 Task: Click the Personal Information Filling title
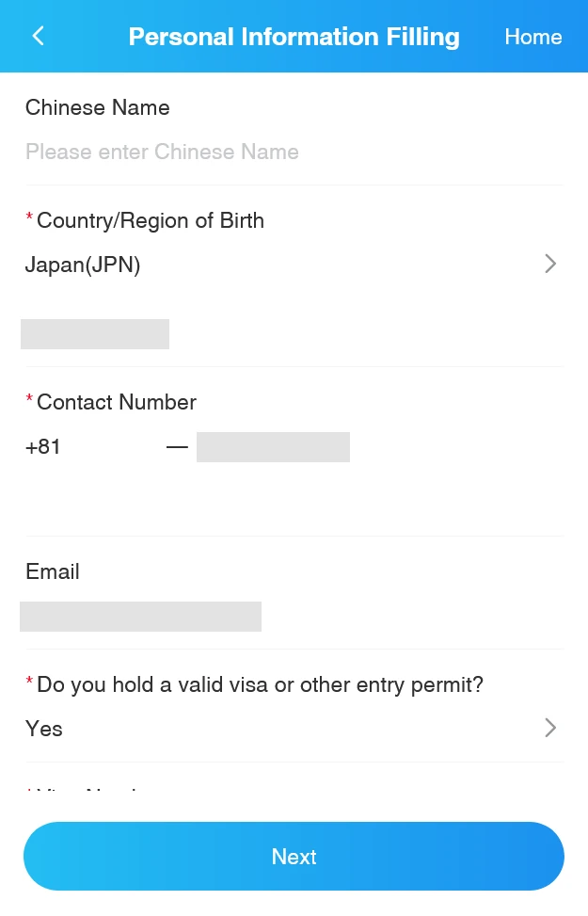(294, 37)
